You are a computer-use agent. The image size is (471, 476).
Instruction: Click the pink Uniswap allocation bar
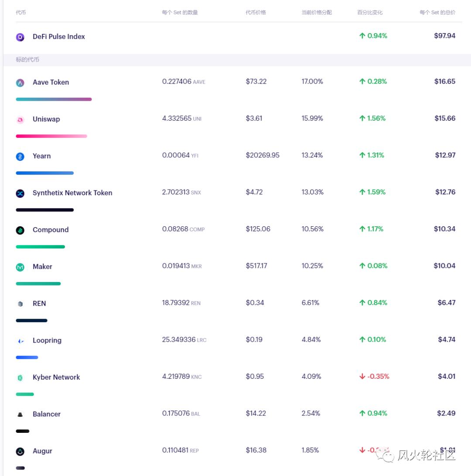51,136
